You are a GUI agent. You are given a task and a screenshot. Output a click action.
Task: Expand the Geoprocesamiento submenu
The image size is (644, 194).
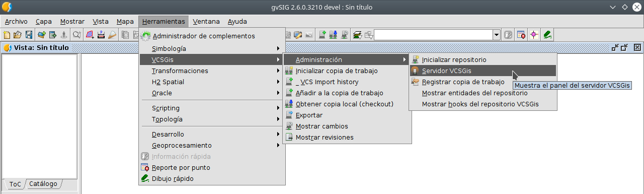pyautogui.click(x=212, y=146)
